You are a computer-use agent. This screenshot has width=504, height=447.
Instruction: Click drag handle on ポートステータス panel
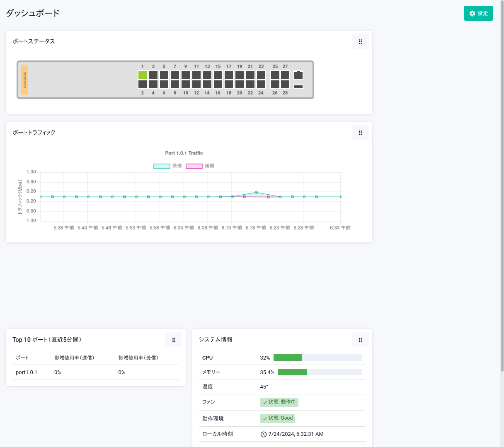coord(360,42)
